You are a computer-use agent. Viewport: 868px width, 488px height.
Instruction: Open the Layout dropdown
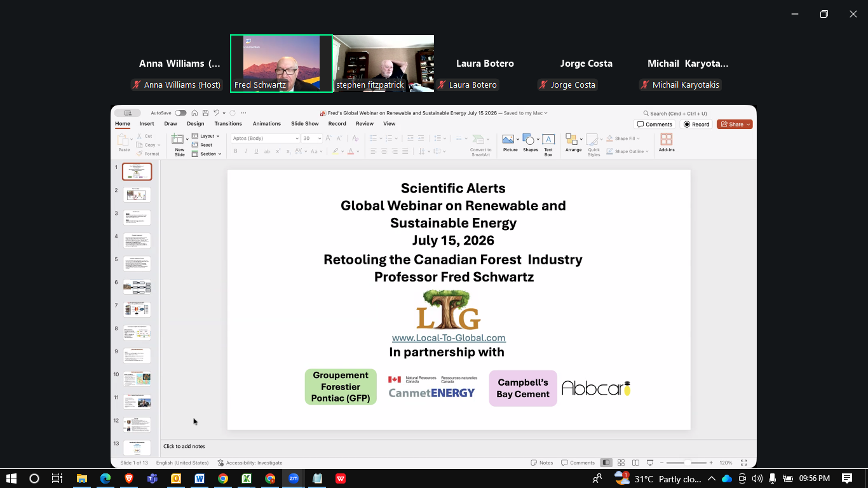pyautogui.click(x=205, y=136)
